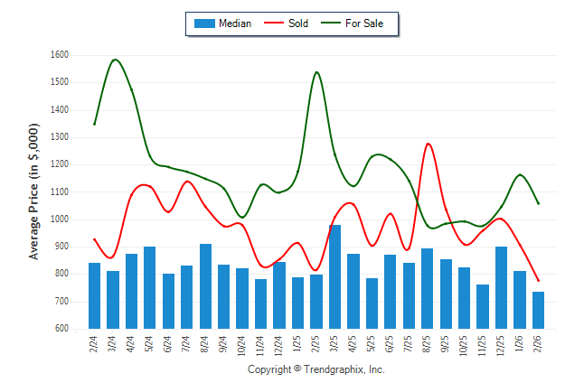This screenshot has width=584, height=392.
Task: Toggle the Median series legend label
Action: [235, 23]
